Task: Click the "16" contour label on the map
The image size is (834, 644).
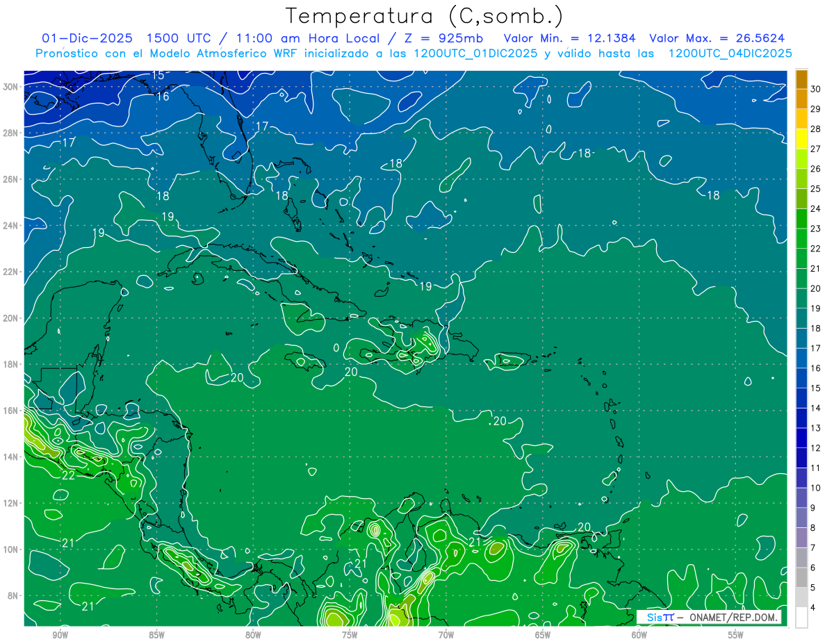Action: (163, 97)
